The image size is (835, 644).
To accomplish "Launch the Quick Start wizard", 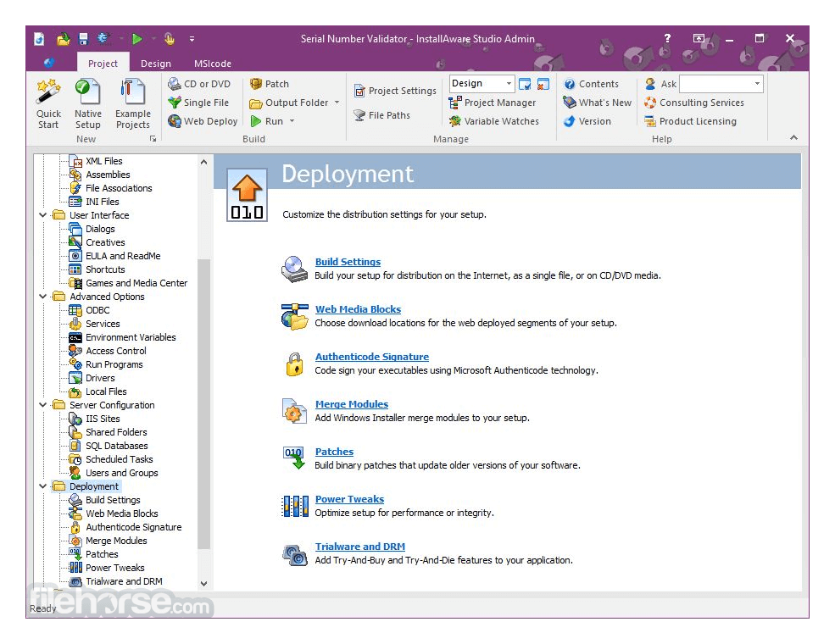I will pyautogui.click(x=48, y=103).
